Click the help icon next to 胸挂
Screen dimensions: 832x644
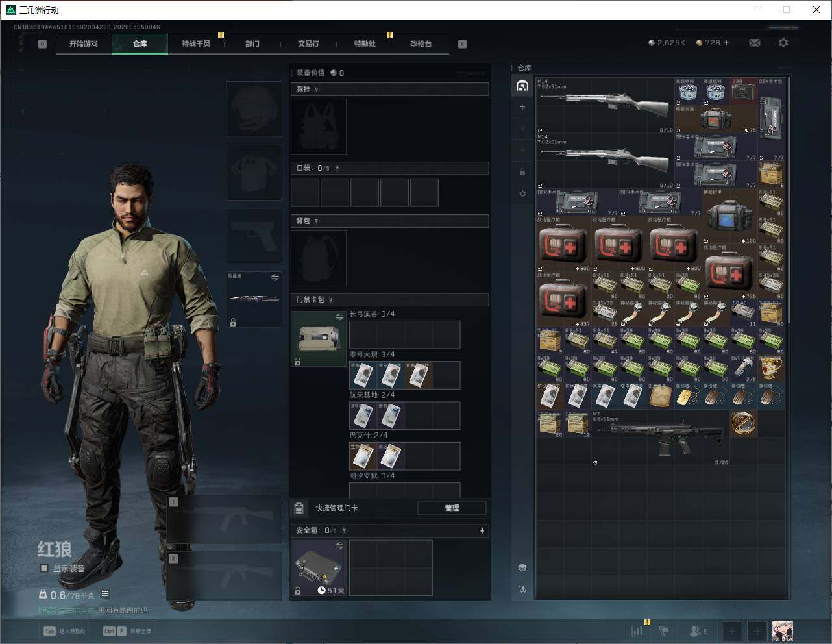(316, 90)
